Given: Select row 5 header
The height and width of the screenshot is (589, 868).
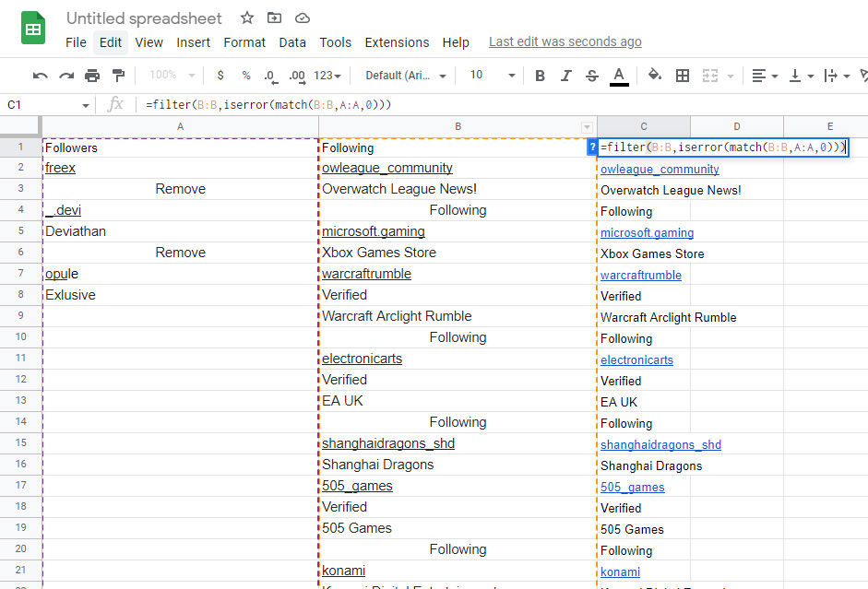Looking at the screenshot, I should tap(20, 230).
